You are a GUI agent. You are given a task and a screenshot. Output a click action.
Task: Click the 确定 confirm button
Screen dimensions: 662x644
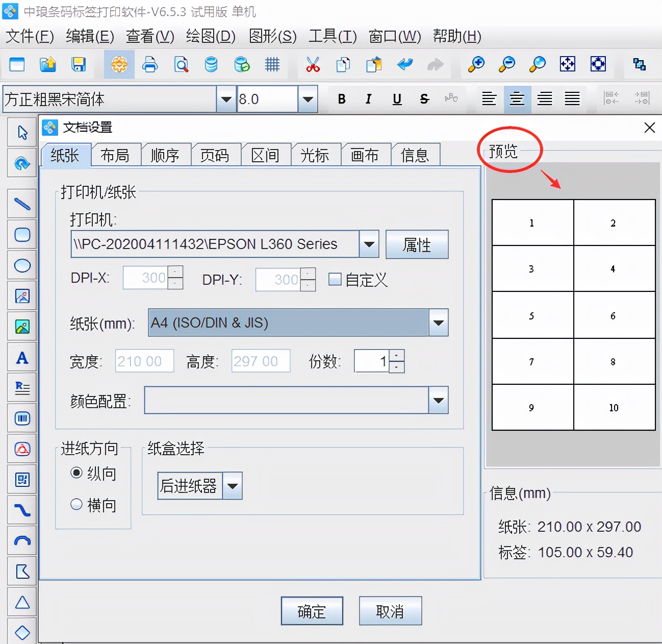(x=312, y=611)
